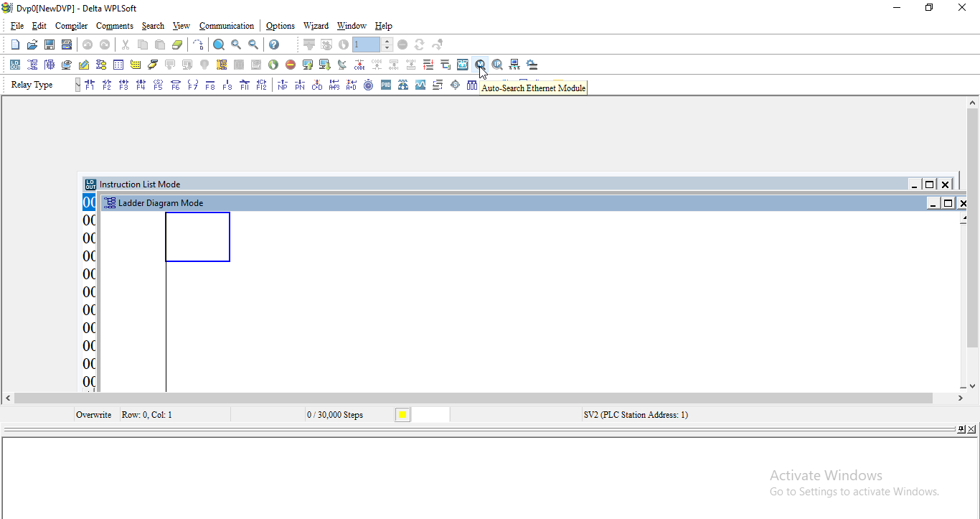Image resolution: width=980 pixels, height=519 pixels.
Task: Insert normally closed contact F2
Action: [x=107, y=85]
